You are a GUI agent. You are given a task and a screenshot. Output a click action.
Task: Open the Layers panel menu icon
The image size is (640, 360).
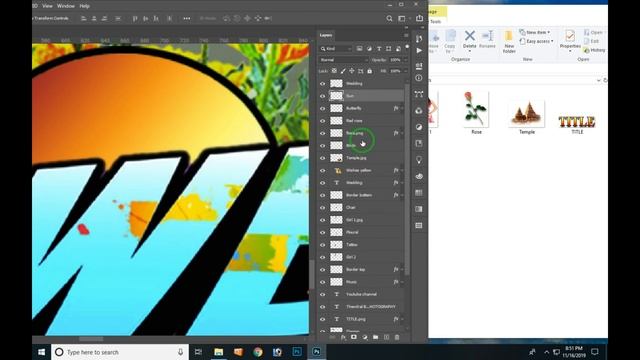[406, 36]
